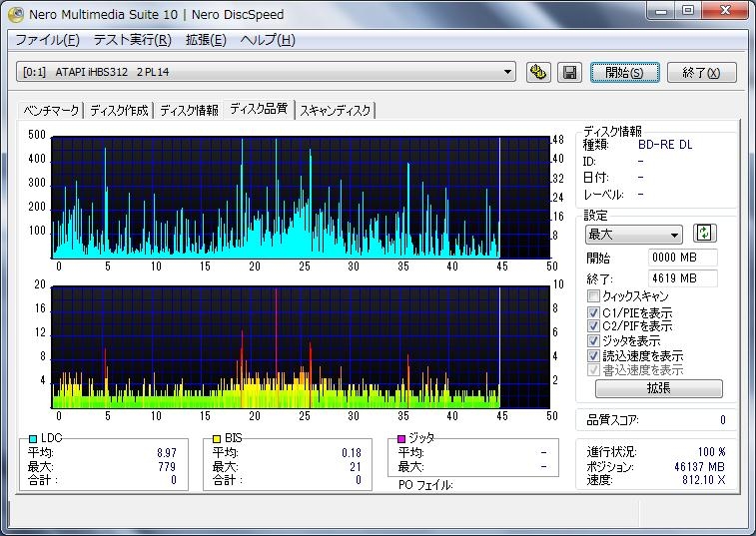This screenshot has height=536, width=756.
Task: Click the LDC maximum value 779
Action: pyautogui.click(x=167, y=466)
